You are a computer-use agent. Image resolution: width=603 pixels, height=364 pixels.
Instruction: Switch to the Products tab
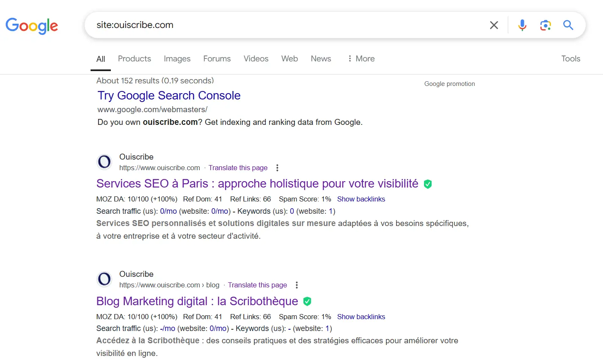(135, 59)
